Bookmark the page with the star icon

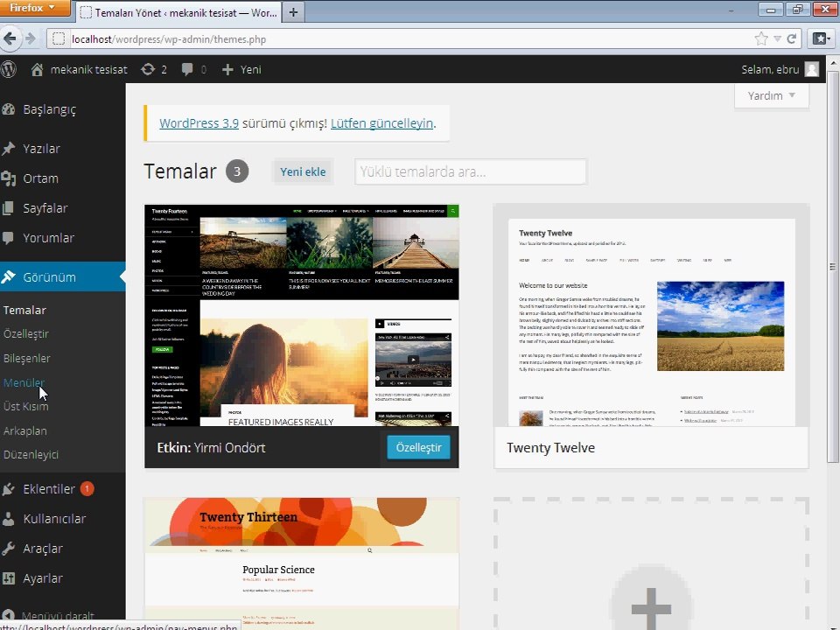[x=760, y=38]
